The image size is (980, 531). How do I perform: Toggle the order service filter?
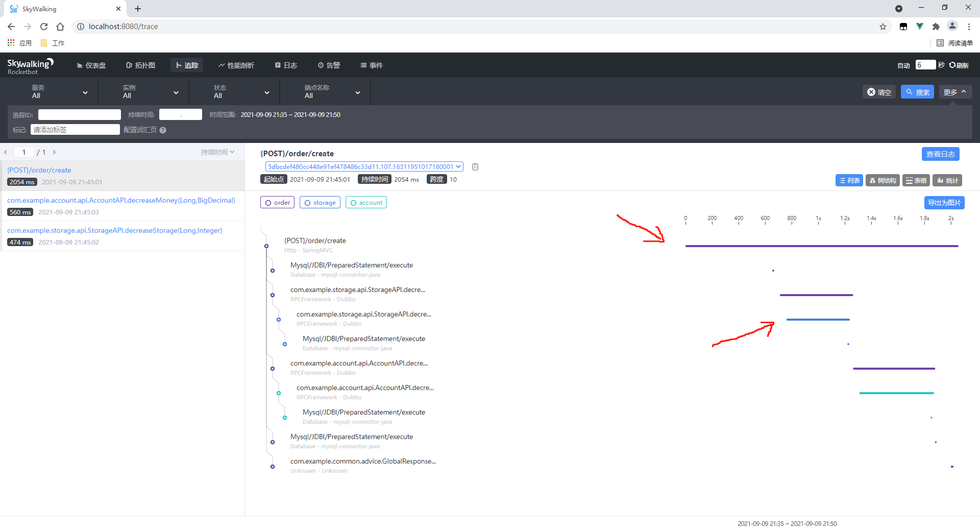(277, 203)
